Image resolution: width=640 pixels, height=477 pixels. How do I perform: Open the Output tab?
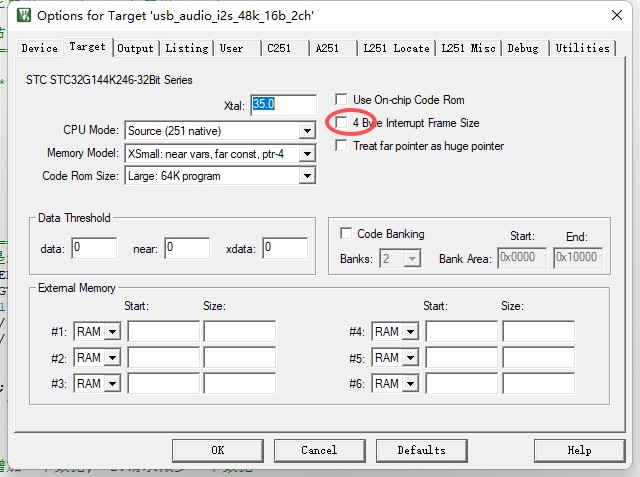pyautogui.click(x=136, y=48)
